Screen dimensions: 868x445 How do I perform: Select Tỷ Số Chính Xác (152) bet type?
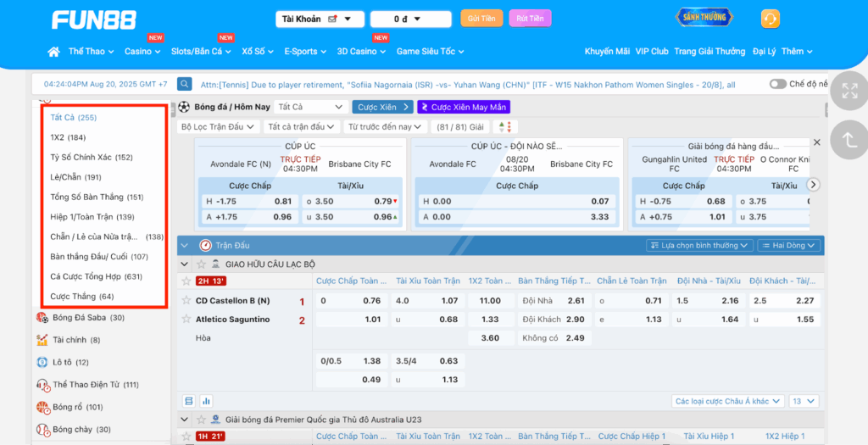coord(92,157)
